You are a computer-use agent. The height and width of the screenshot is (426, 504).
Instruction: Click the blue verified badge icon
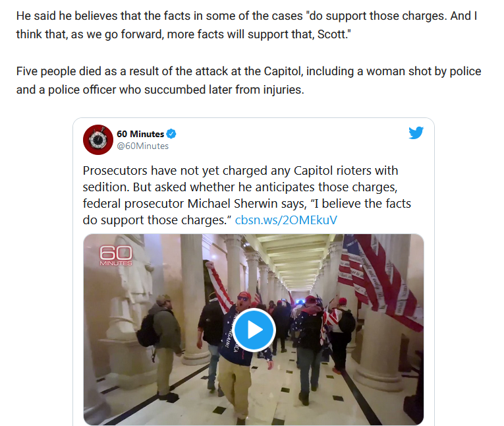tap(172, 134)
